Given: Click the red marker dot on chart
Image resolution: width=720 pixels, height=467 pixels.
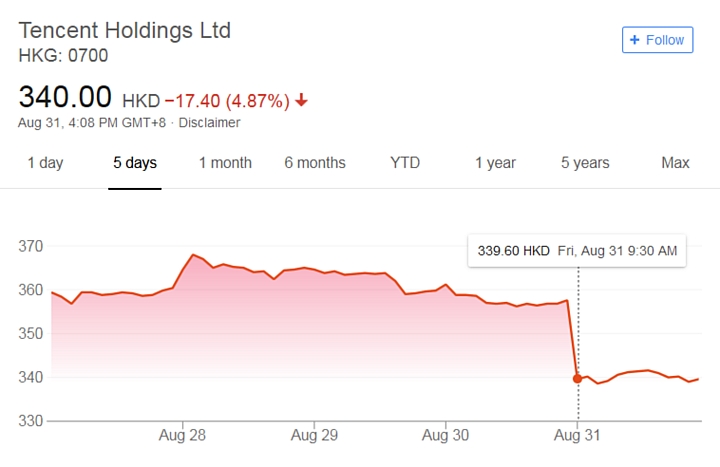Looking at the screenshot, I should pyautogui.click(x=578, y=378).
